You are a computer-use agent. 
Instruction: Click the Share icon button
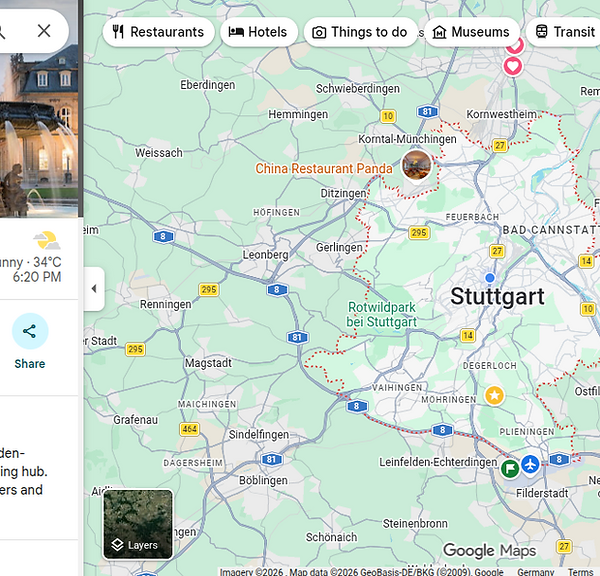(x=30, y=331)
